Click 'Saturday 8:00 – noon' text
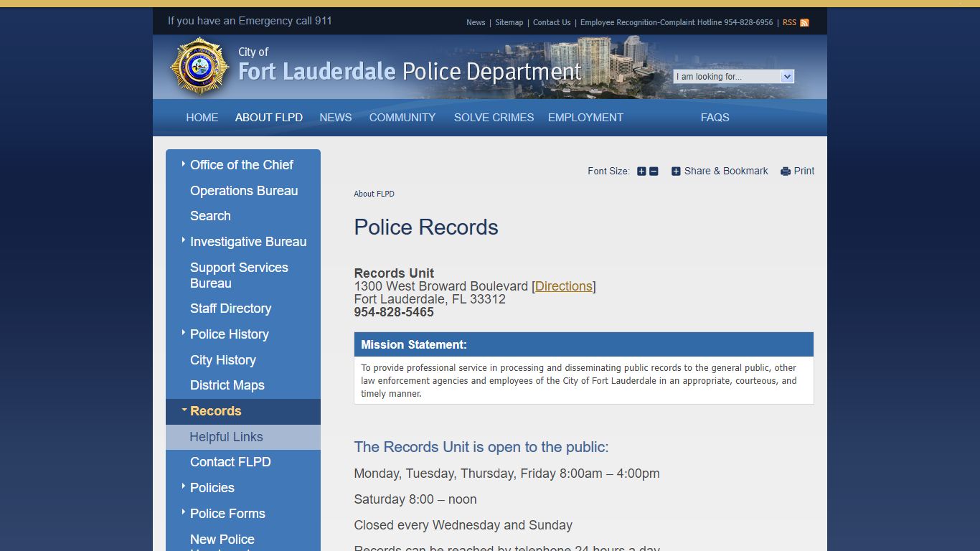 pyautogui.click(x=415, y=499)
